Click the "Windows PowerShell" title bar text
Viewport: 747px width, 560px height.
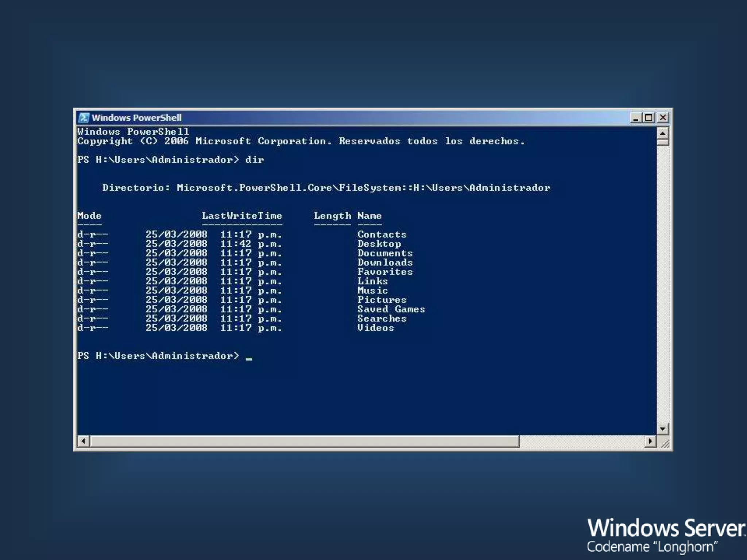pos(136,118)
